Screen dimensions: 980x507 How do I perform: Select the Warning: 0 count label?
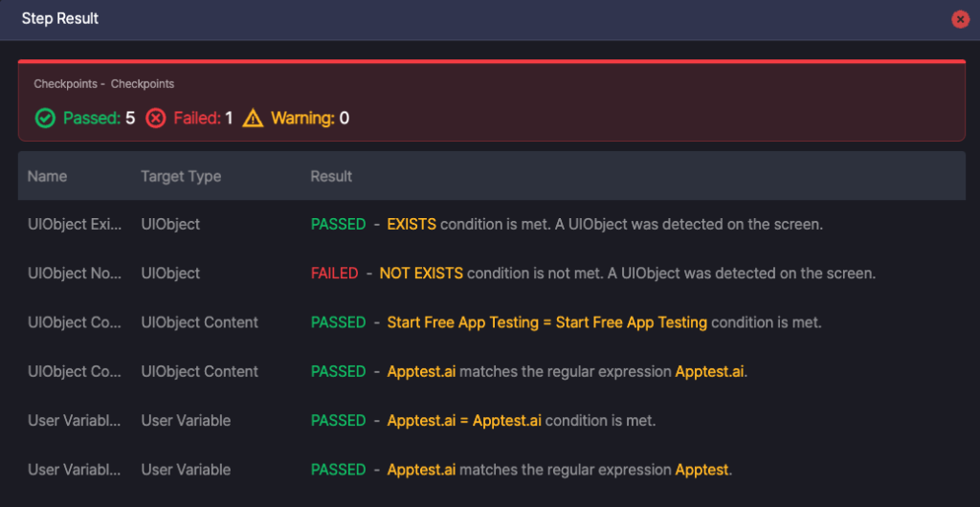tap(310, 119)
